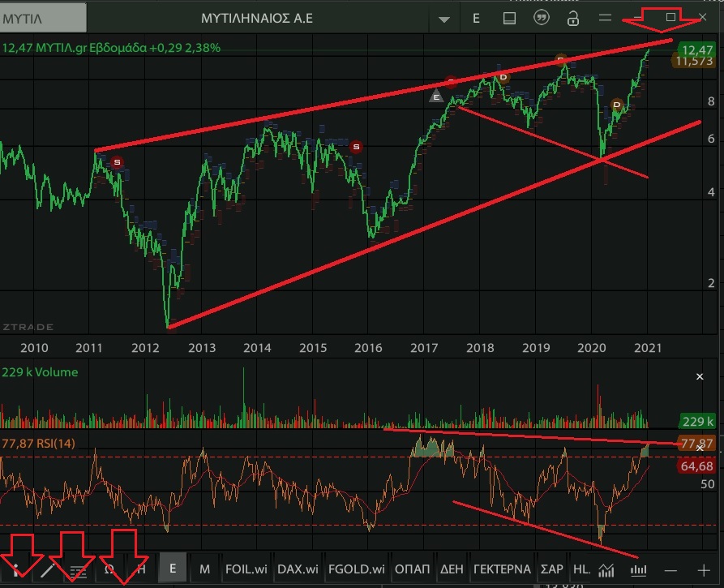Click the 64,68 RSI average value tag
724x588 pixels.
tap(696, 466)
